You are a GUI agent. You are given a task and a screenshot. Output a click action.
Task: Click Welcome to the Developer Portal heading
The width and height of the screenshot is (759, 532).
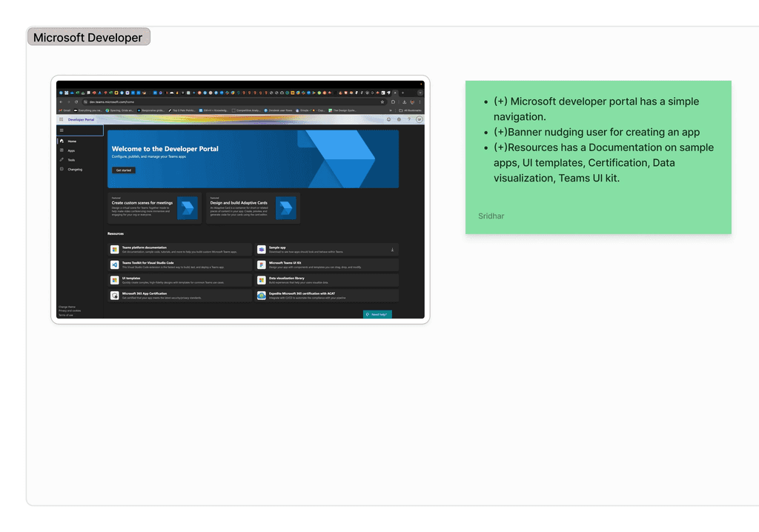[x=165, y=149]
